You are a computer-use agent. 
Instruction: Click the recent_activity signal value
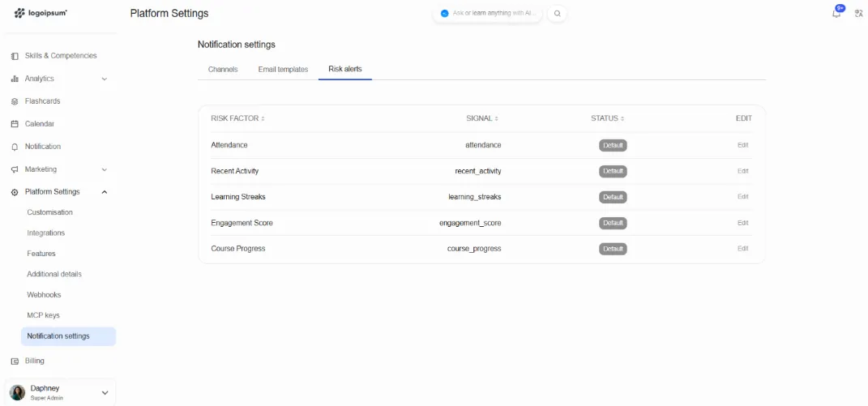[478, 171]
